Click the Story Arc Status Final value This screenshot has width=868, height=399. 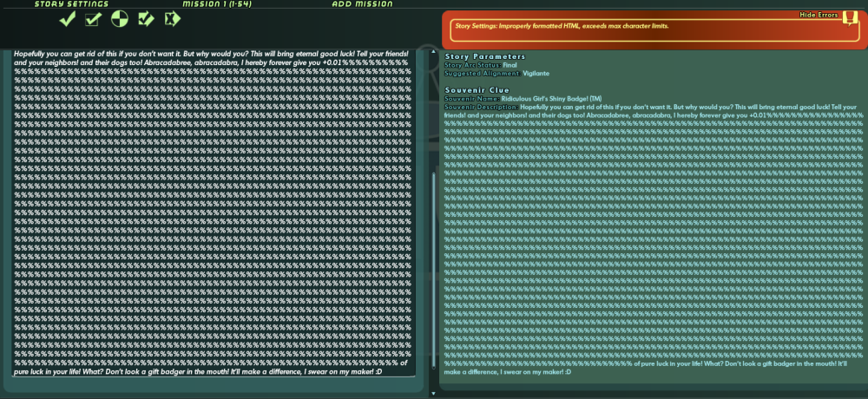510,65
